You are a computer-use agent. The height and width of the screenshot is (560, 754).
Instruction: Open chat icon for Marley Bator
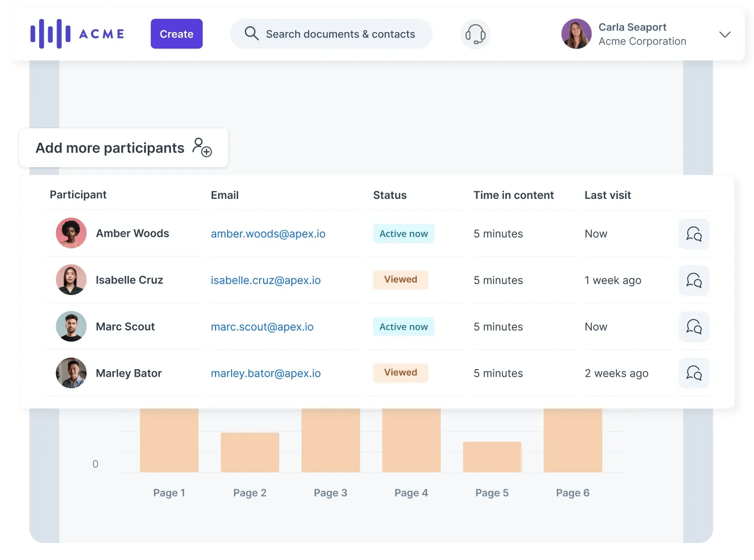[694, 373]
